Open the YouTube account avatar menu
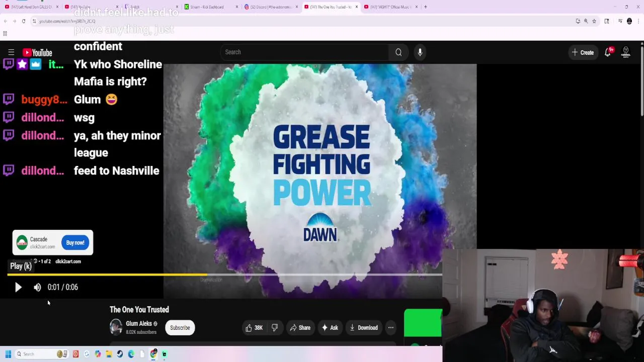644x362 pixels. (626, 52)
